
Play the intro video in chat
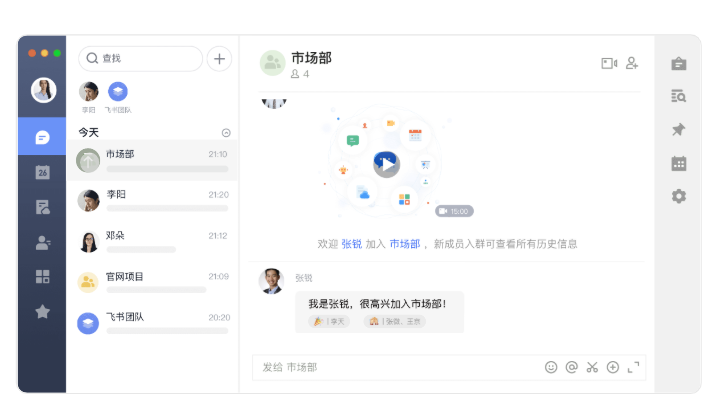(386, 162)
